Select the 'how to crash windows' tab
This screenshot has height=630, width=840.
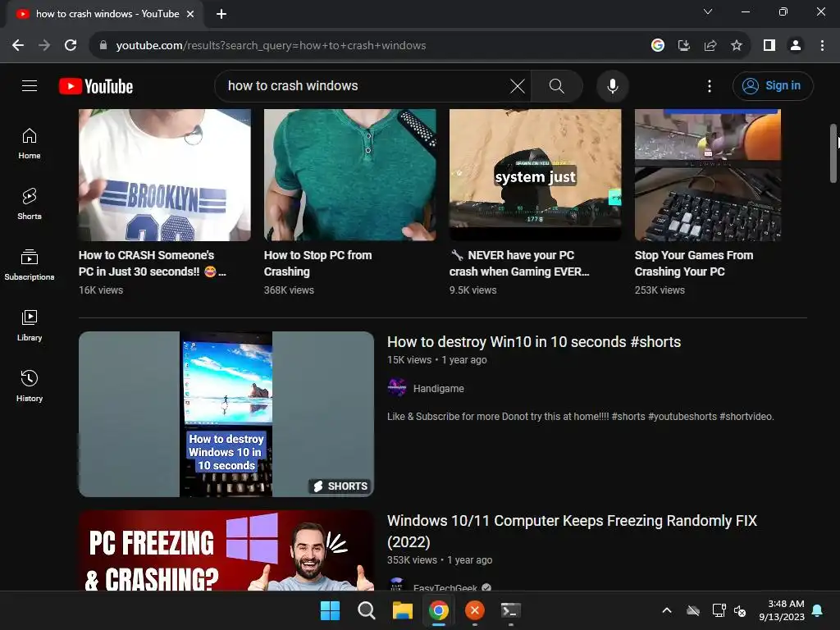pos(106,14)
